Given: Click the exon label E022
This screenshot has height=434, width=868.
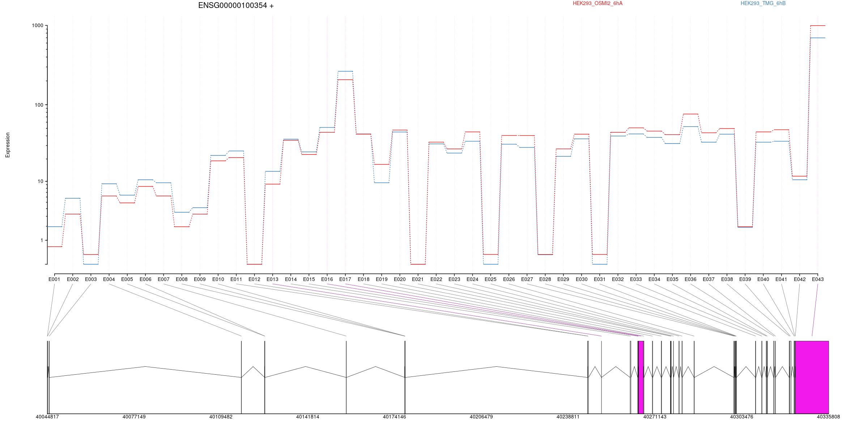Looking at the screenshot, I should 436,279.
